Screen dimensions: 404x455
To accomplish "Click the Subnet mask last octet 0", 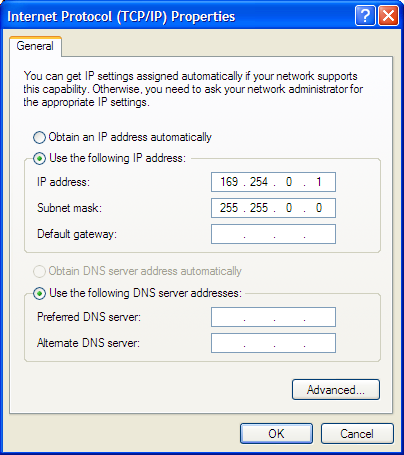I will [319, 208].
